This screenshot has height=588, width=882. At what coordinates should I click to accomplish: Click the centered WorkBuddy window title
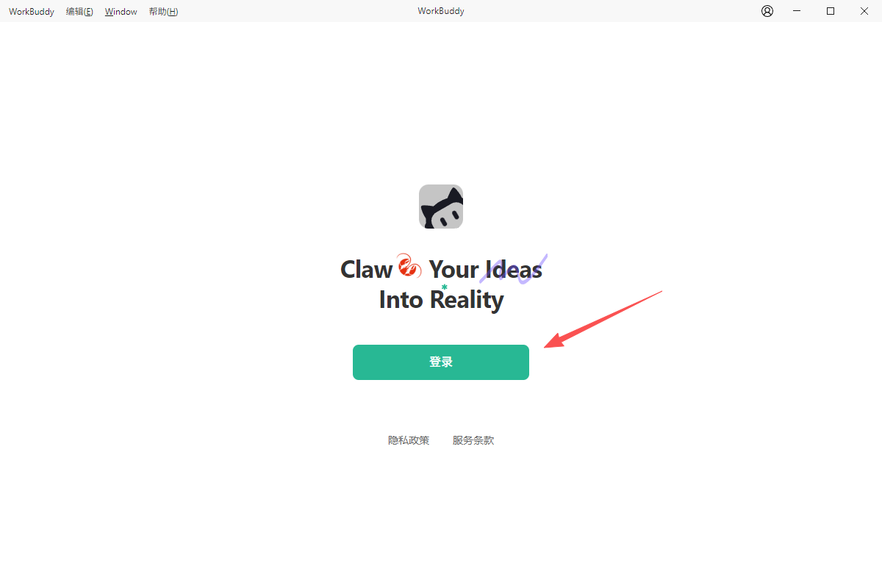pyautogui.click(x=441, y=11)
